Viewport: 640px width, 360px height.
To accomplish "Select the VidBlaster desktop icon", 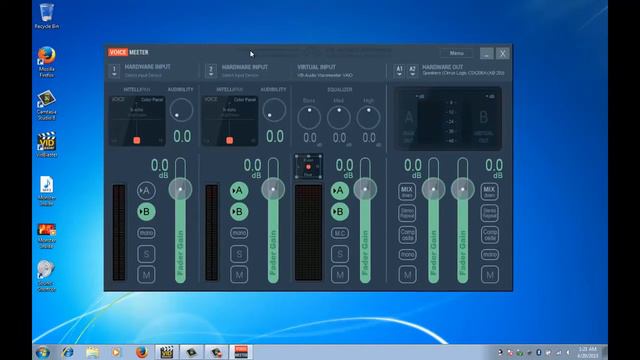I will [47, 144].
